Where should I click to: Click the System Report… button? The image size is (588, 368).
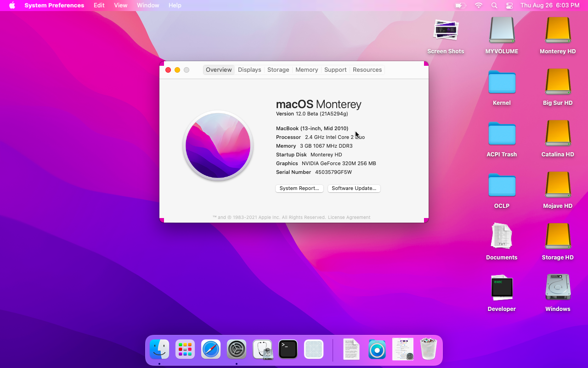300,188
